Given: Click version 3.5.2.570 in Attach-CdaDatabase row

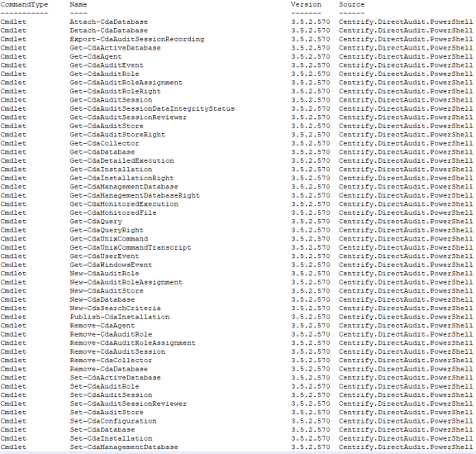Looking at the screenshot, I should (x=310, y=22).
